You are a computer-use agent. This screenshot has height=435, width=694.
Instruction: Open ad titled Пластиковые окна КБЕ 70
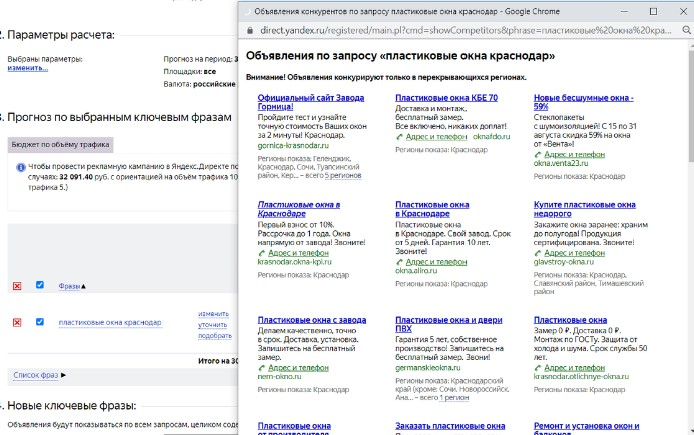(446, 97)
